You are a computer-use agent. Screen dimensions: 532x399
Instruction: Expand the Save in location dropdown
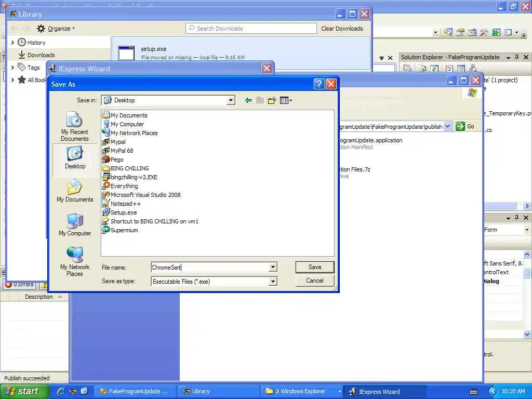pyautogui.click(x=231, y=100)
